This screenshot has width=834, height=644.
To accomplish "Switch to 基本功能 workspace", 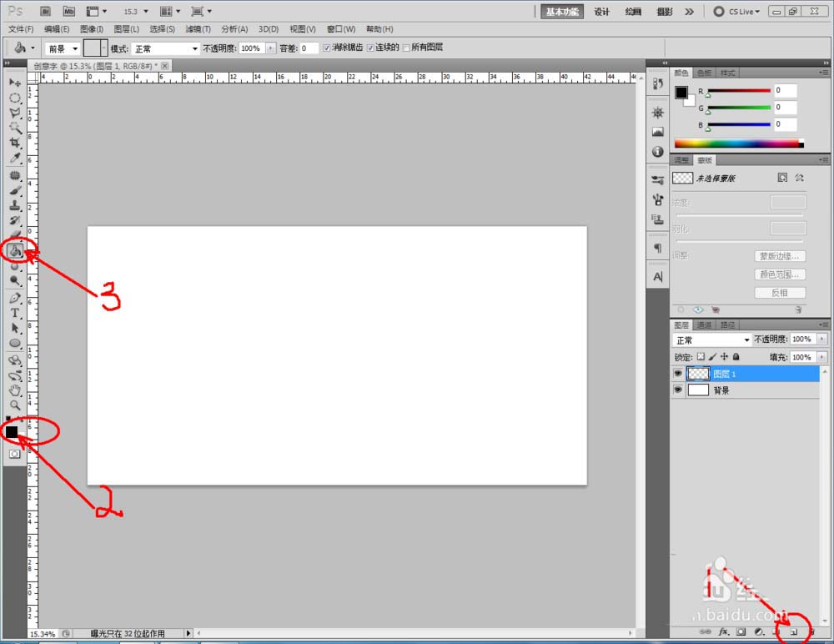I will click(561, 12).
